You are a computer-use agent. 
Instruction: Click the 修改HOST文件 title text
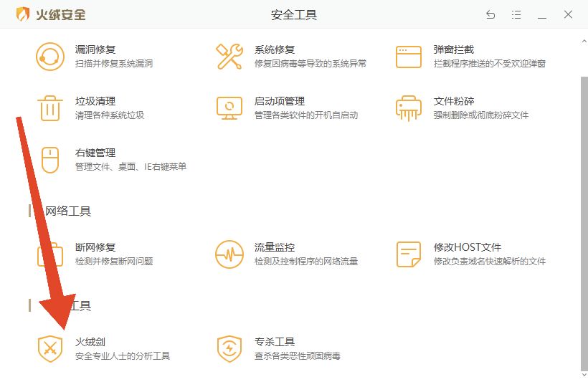(x=468, y=247)
